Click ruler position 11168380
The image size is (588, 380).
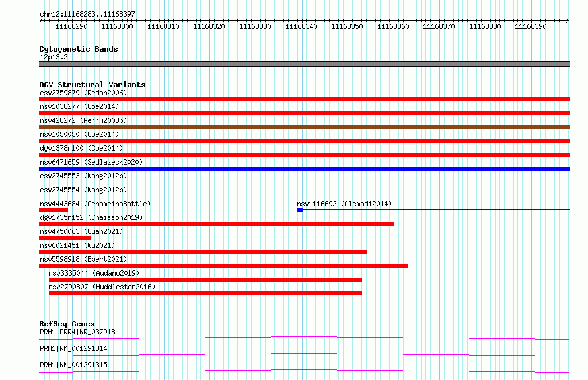485,26
